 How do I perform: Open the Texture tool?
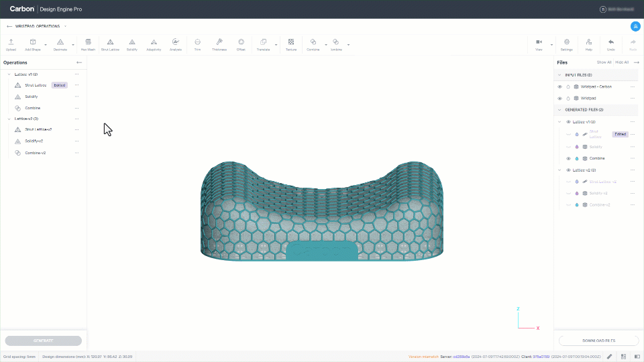coord(290,44)
